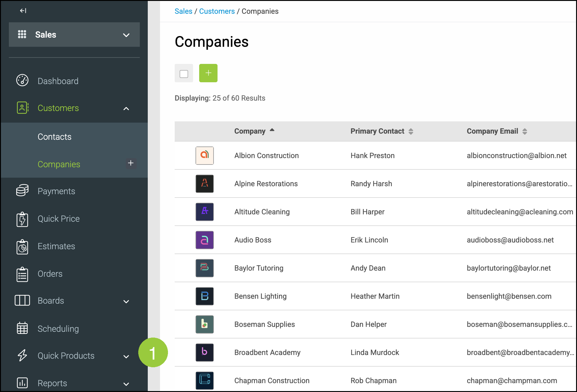Open the Scheduling menu item
Screen dimensions: 577x392
coord(58,329)
